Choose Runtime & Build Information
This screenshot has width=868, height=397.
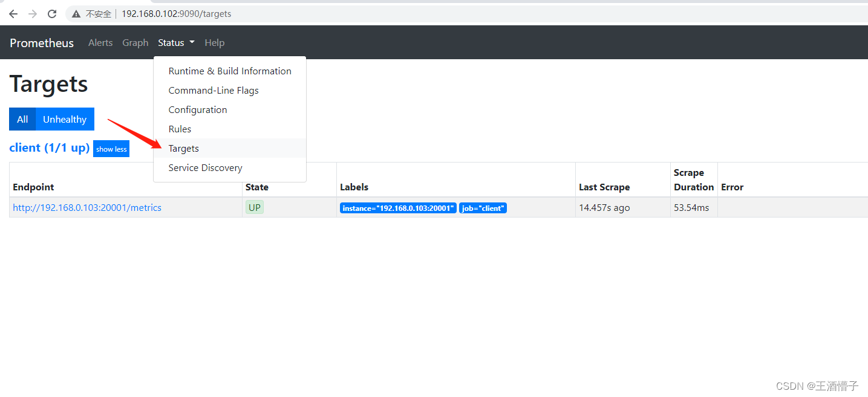coord(230,71)
